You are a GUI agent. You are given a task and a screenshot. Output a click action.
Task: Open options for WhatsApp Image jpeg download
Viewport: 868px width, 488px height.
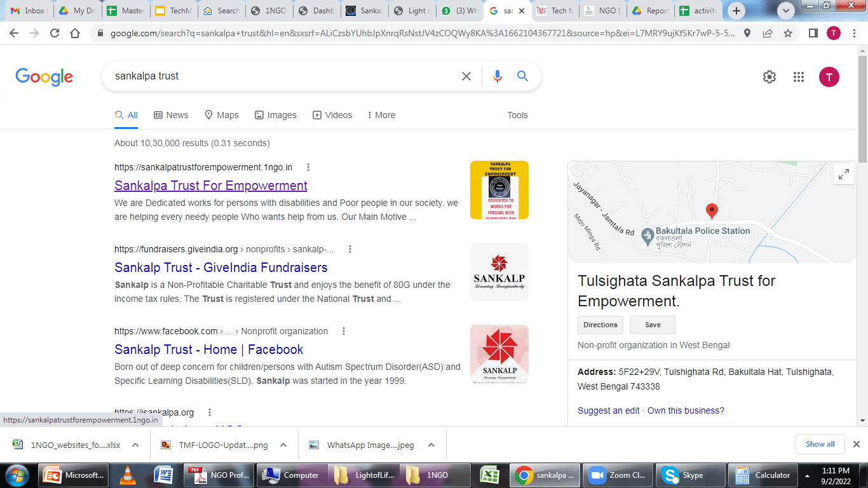[x=431, y=445]
